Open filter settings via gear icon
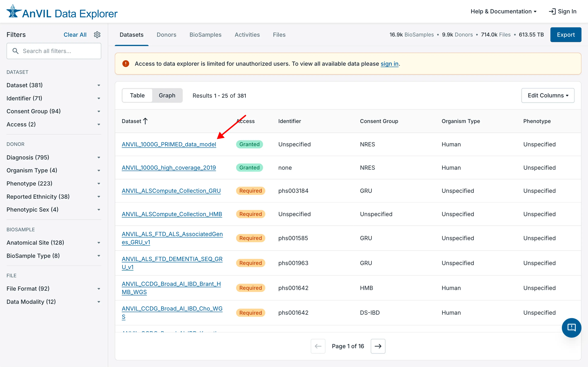The width and height of the screenshot is (588, 367). tap(97, 35)
